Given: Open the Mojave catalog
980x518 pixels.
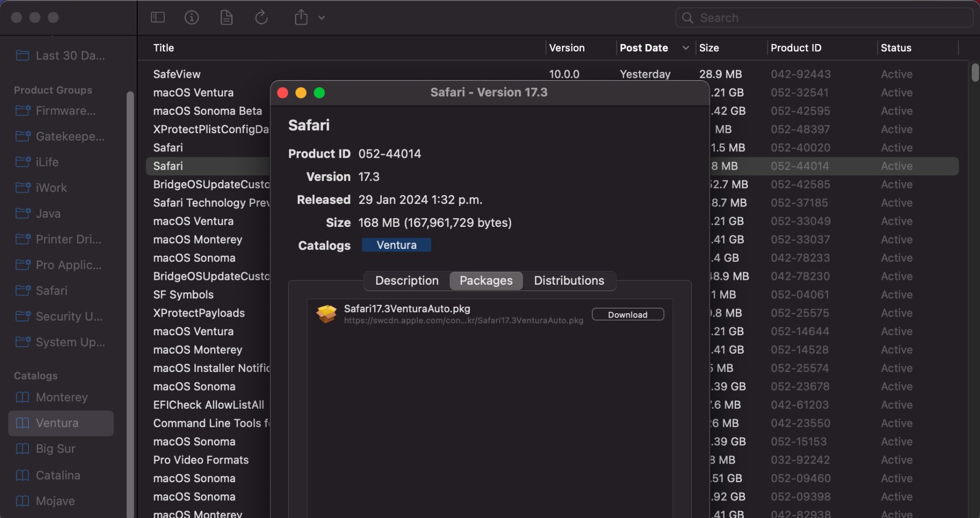Looking at the screenshot, I should (x=61, y=501).
